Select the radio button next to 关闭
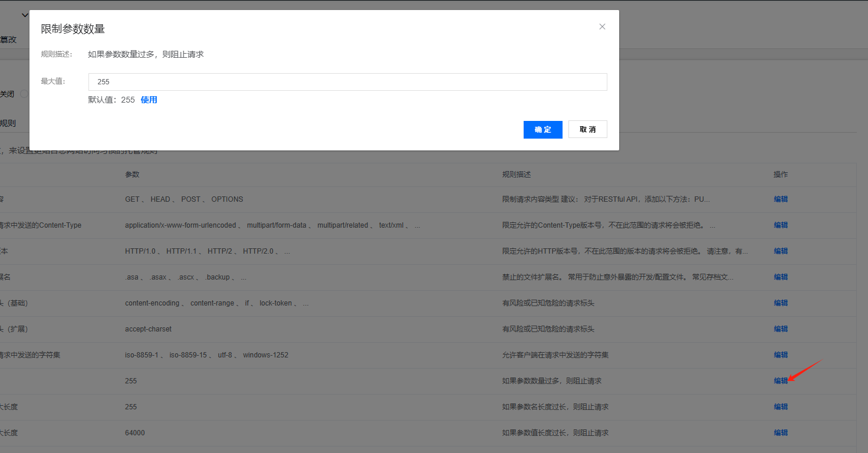This screenshot has height=453, width=868. [24, 94]
